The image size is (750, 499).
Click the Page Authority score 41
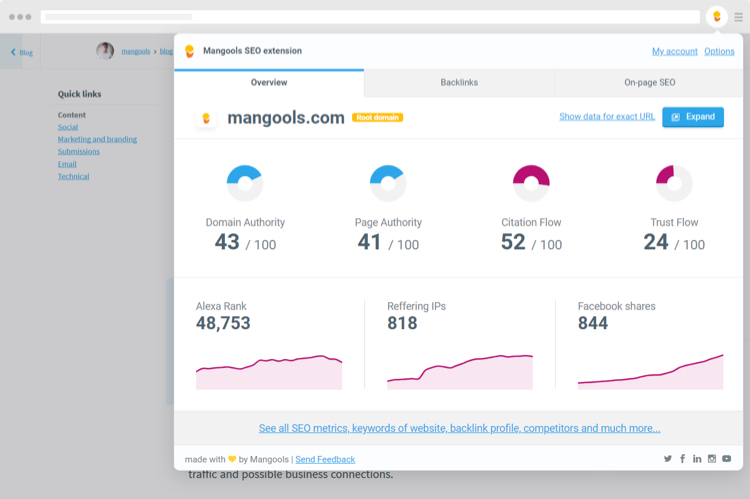369,242
